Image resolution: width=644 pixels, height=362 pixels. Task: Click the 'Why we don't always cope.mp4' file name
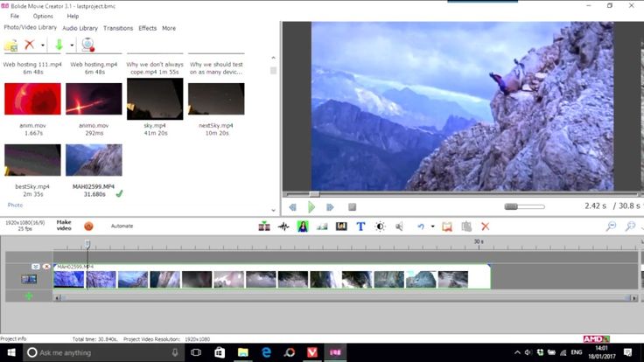(155, 68)
